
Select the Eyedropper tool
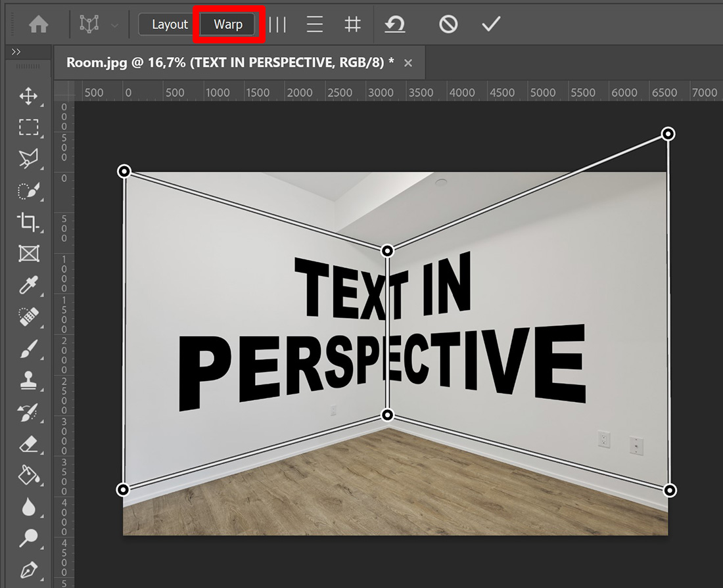click(x=29, y=284)
